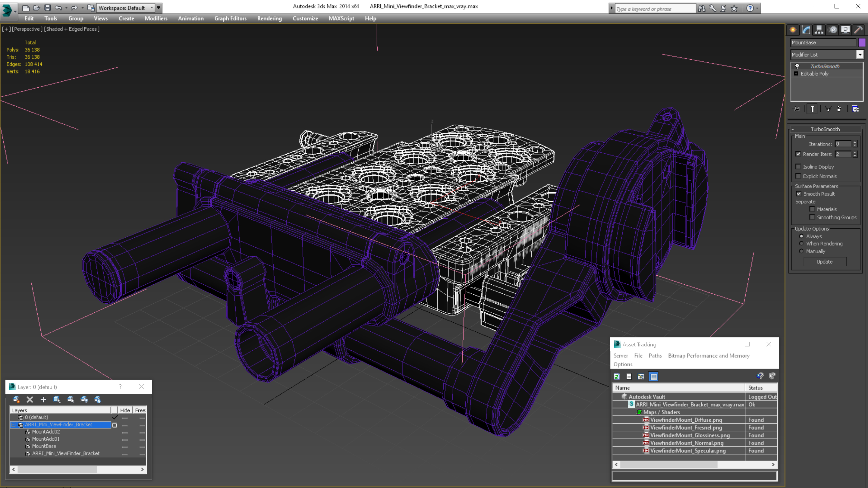Click the New Scene icon in the quick access toolbar
This screenshot has height=488, width=868.
pyautogui.click(x=26, y=8)
